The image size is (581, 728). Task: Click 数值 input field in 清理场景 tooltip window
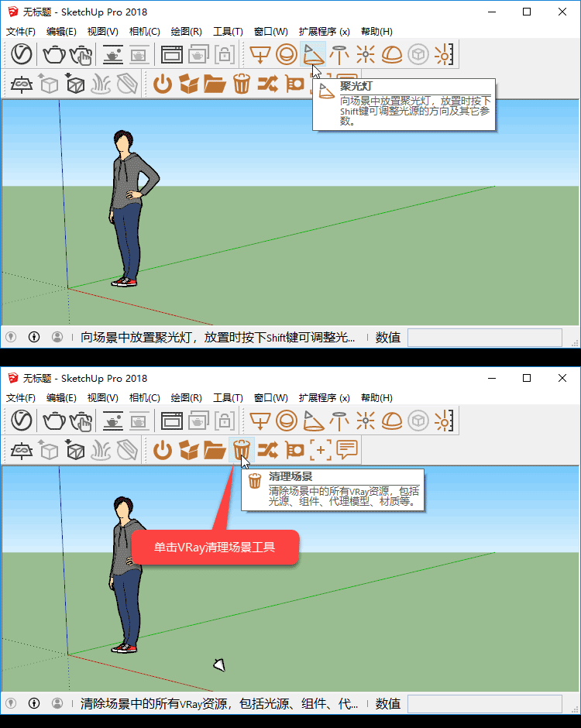click(485, 704)
